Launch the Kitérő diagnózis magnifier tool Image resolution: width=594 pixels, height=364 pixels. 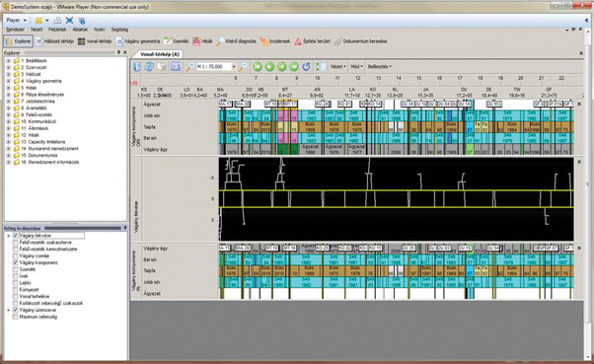click(x=236, y=41)
